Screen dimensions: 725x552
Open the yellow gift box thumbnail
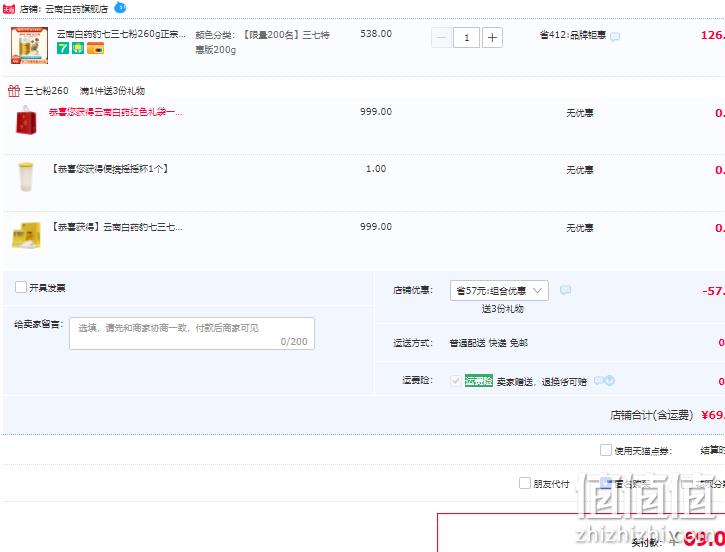(x=26, y=235)
